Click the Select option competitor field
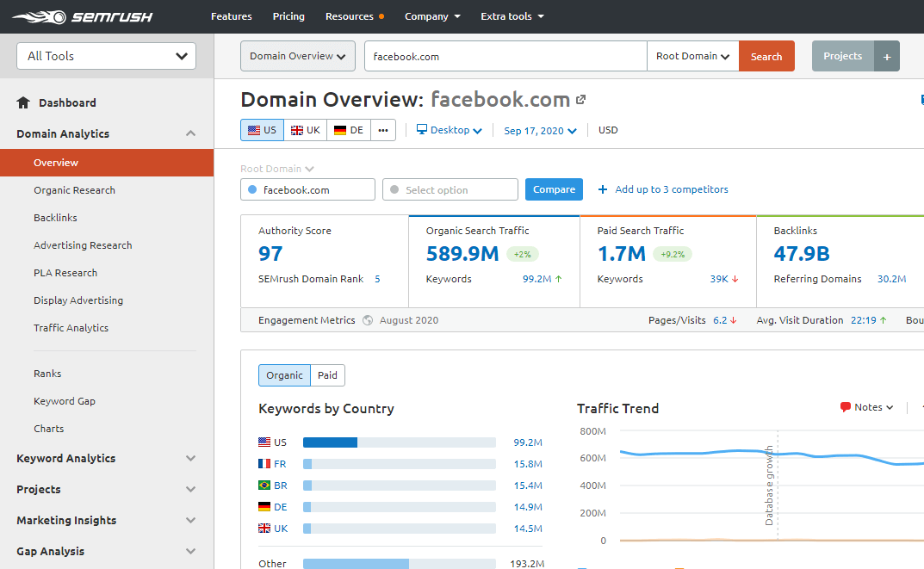This screenshot has width=924, height=569. tap(450, 190)
